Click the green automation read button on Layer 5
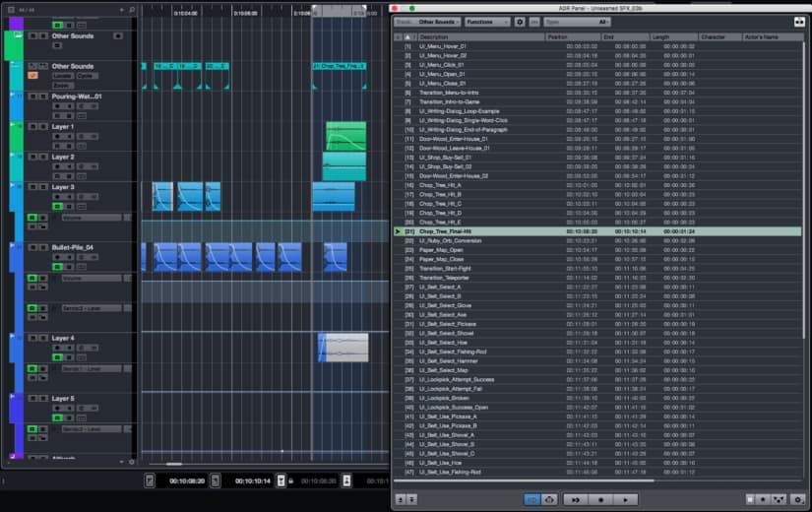812x512 pixels. point(57,417)
